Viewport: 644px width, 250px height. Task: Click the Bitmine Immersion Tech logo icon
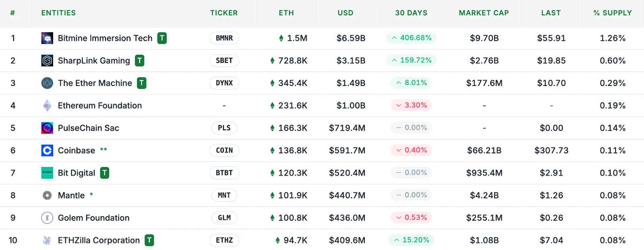click(47, 38)
